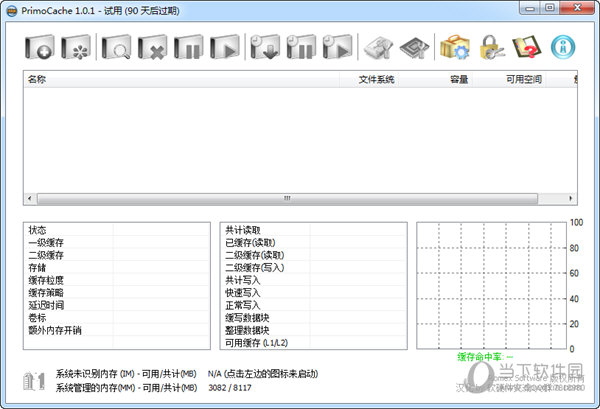Select the 共计写入 statistics row
Image resolution: width=600 pixels, height=409 pixels.
[x=313, y=280]
